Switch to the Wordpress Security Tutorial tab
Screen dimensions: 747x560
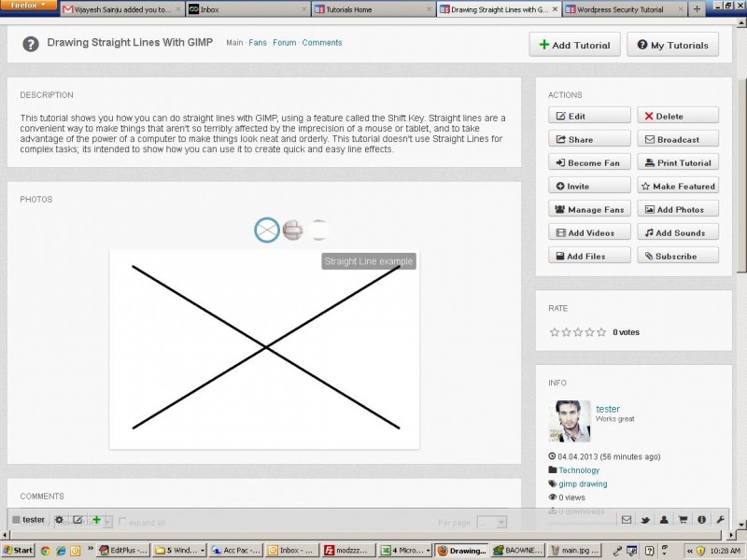pos(625,9)
